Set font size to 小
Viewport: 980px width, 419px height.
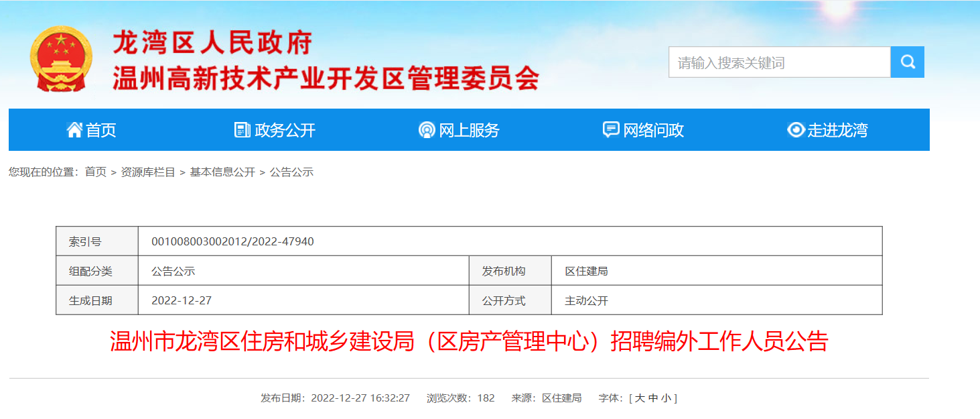[666, 398]
